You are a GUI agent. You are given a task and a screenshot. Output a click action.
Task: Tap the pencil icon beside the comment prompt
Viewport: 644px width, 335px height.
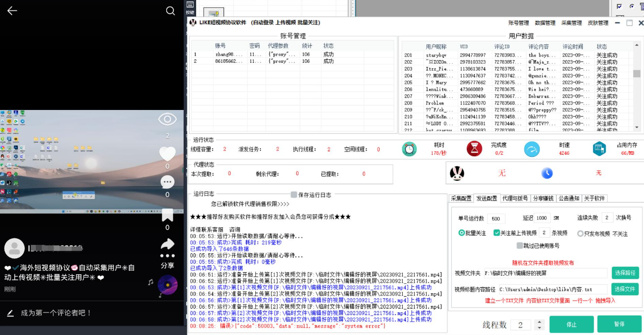click(10, 313)
